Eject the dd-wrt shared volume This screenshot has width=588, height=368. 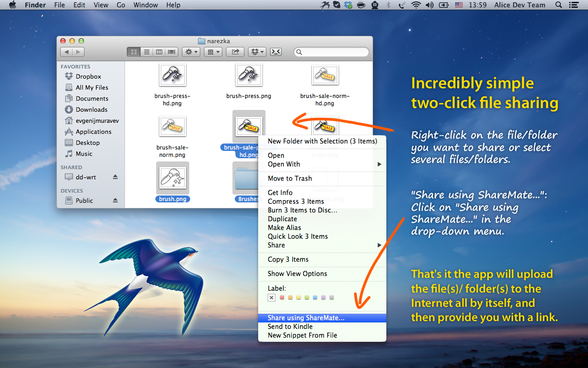point(115,177)
